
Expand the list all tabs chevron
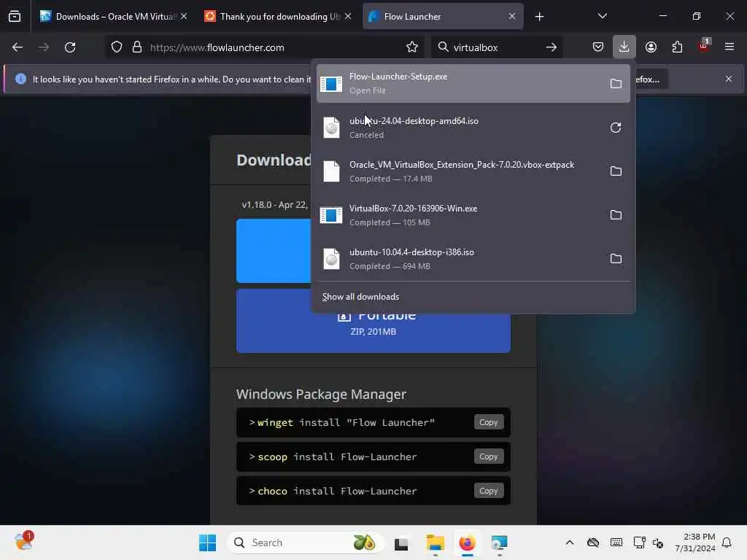coord(602,17)
